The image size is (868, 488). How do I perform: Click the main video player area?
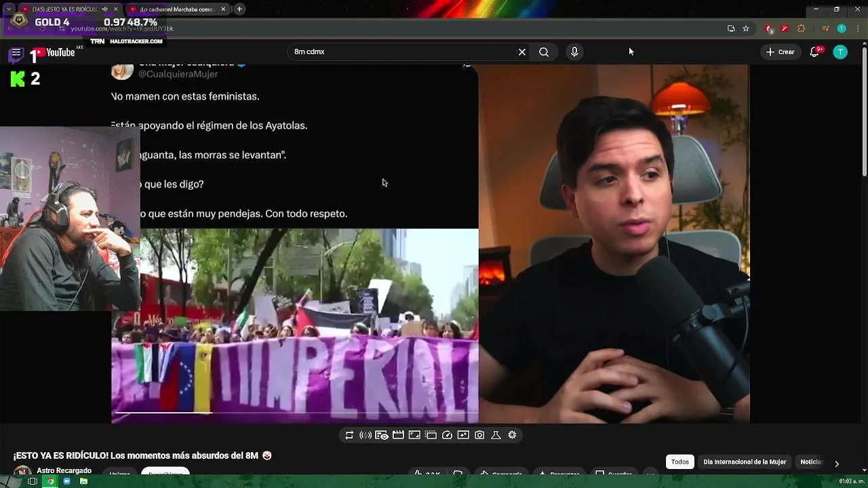point(430,244)
